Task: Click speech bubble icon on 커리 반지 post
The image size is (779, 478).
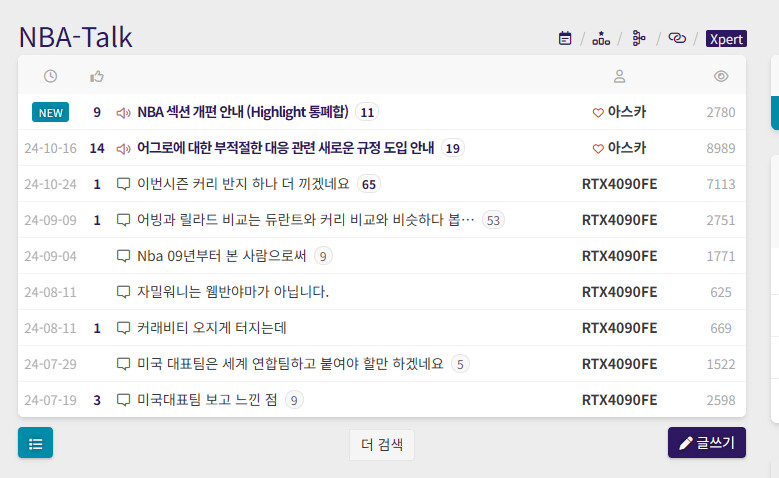Action: click(123, 184)
